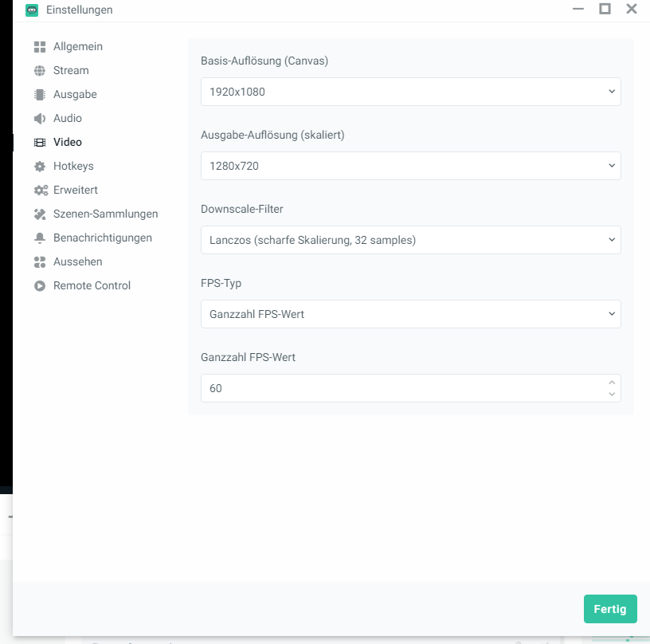Viewport: 650px width, 644px height.
Task: Increase FPS value with up arrow
Action: tap(612, 383)
